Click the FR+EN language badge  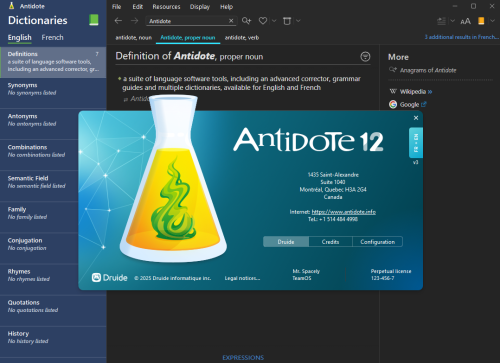point(416,143)
